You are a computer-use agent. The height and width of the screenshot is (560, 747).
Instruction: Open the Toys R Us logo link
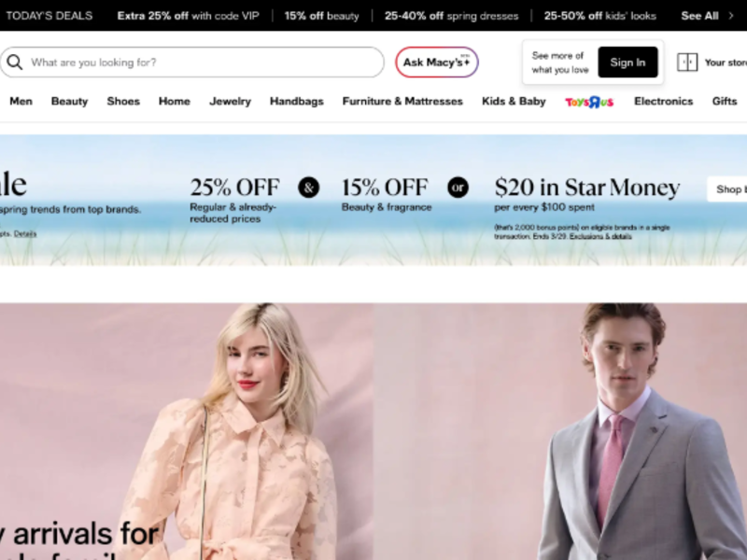point(589,102)
